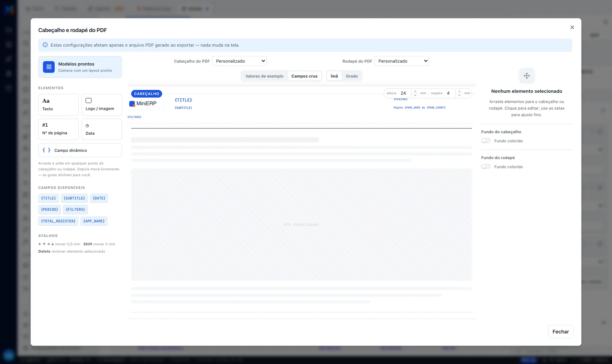
Task: Select the Logo / imagem element
Action: [x=102, y=105]
